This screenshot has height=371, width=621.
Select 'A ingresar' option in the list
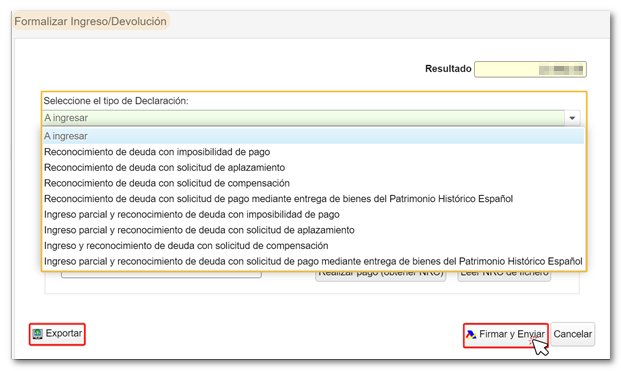pos(313,136)
